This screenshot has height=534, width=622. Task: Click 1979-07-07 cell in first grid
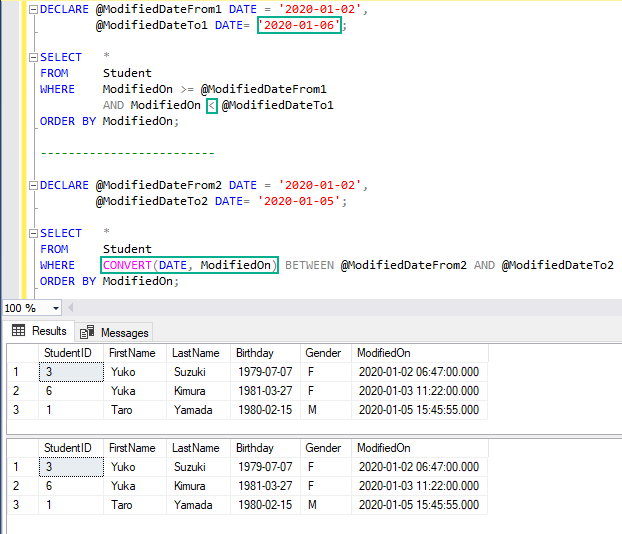tap(265, 372)
